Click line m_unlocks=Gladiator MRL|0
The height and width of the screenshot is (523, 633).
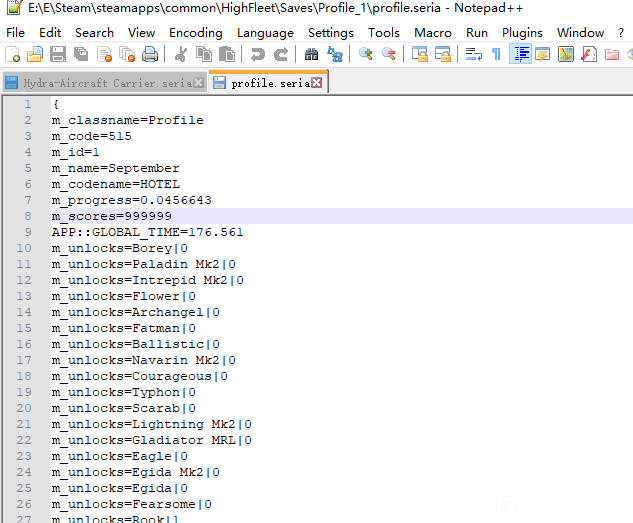click(x=151, y=440)
